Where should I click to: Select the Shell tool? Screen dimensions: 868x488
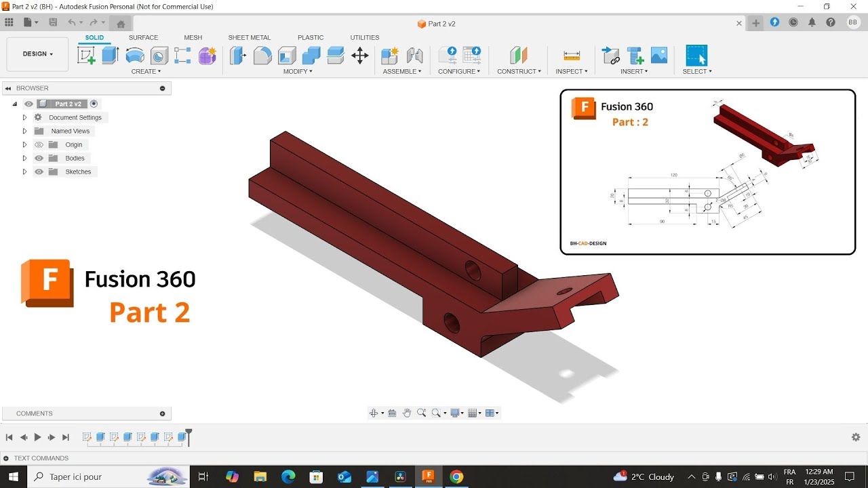tap(287, 56)
